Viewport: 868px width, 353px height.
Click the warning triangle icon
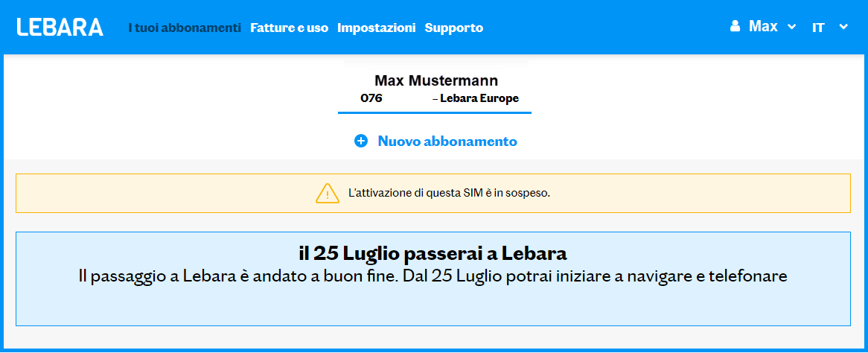328,193
